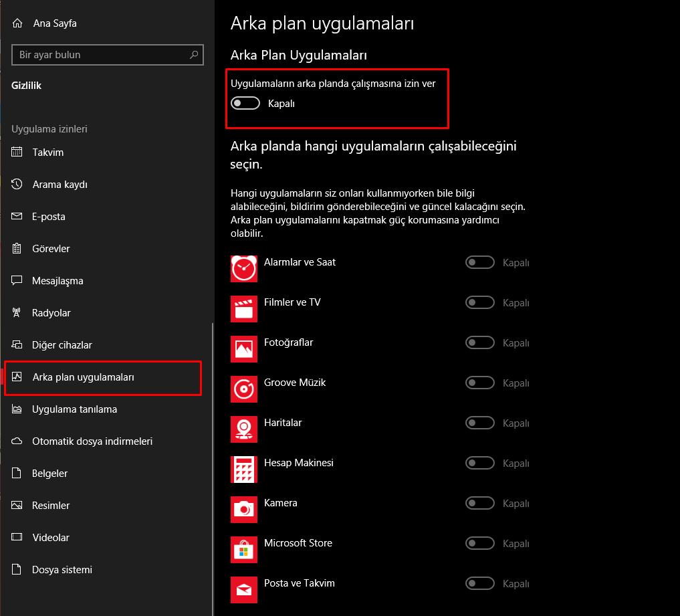Click the Belgeler document icon
680x616 pixels.
click(x=17, y=473)
